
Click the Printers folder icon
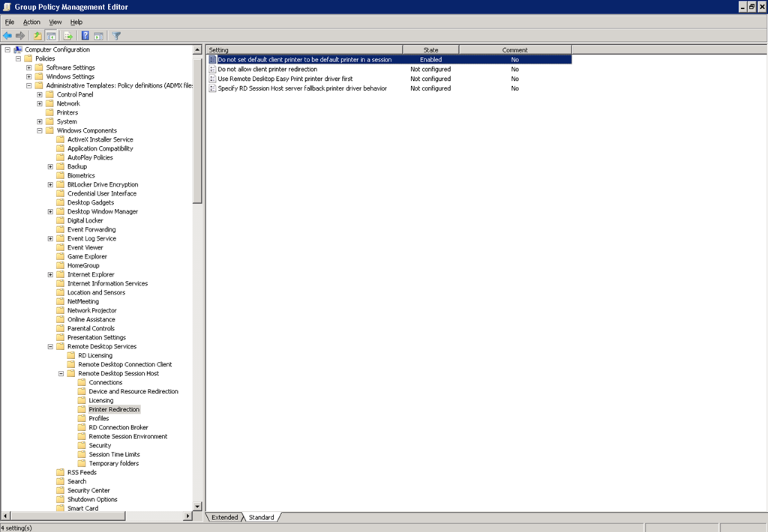pyautogui.click(x=50, y=112)
